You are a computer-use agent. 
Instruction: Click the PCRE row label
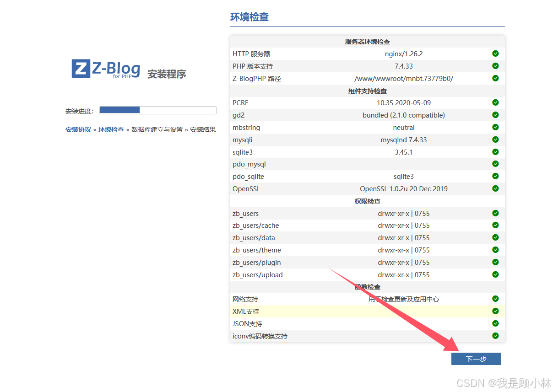click(241, 103)
